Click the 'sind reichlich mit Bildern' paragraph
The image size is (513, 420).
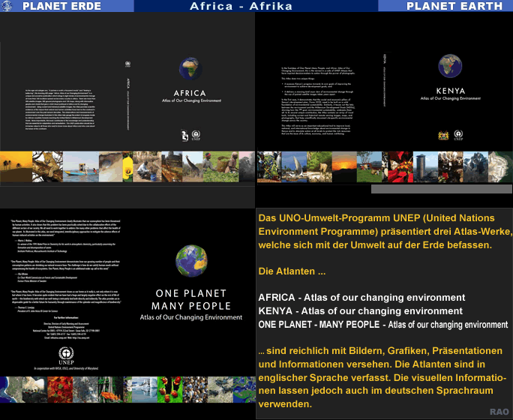coord(382,377)
